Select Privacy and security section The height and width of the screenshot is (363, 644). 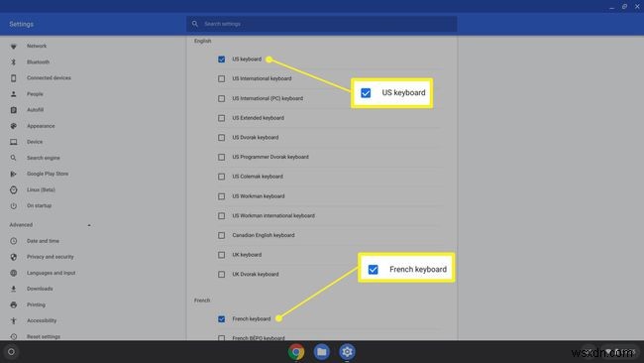click(51, 257)
